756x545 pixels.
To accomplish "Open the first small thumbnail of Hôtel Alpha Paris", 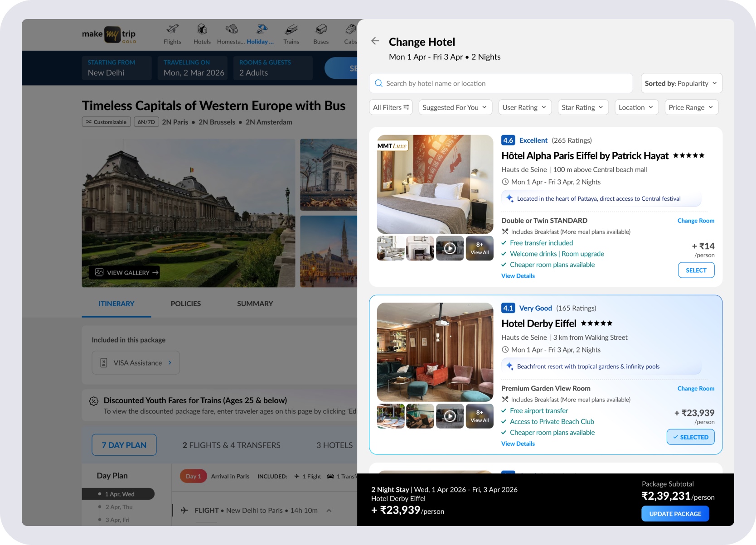I will click(x=391, y=248).
